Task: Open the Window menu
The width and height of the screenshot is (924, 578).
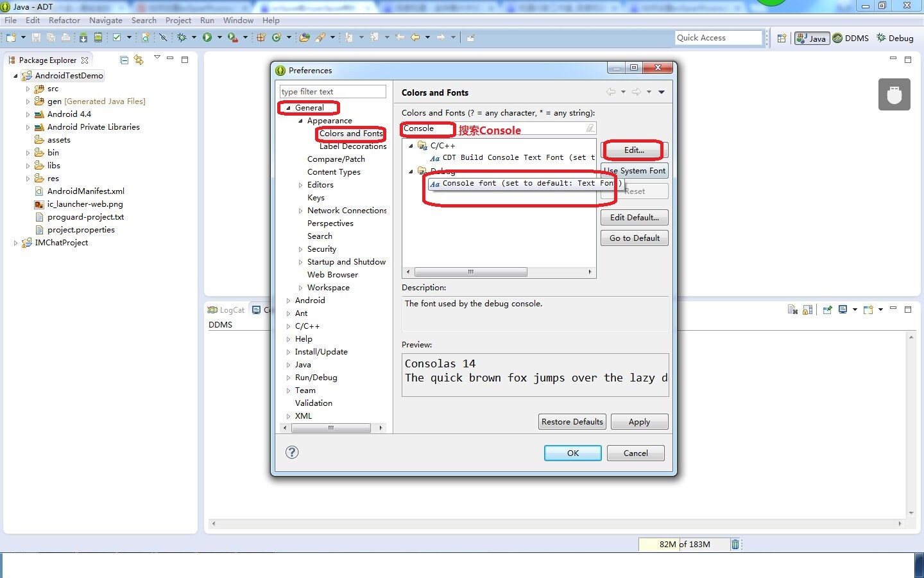Action: pos(238,20)
